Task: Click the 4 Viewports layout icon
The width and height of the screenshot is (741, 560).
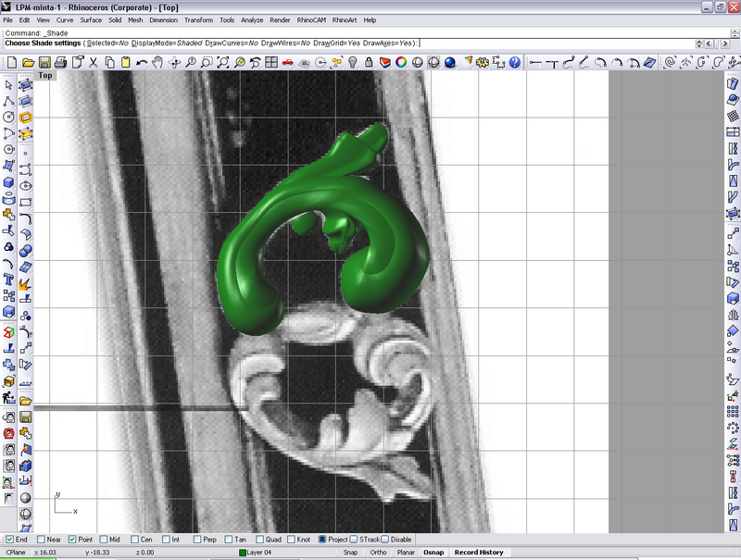Action: 270,62
